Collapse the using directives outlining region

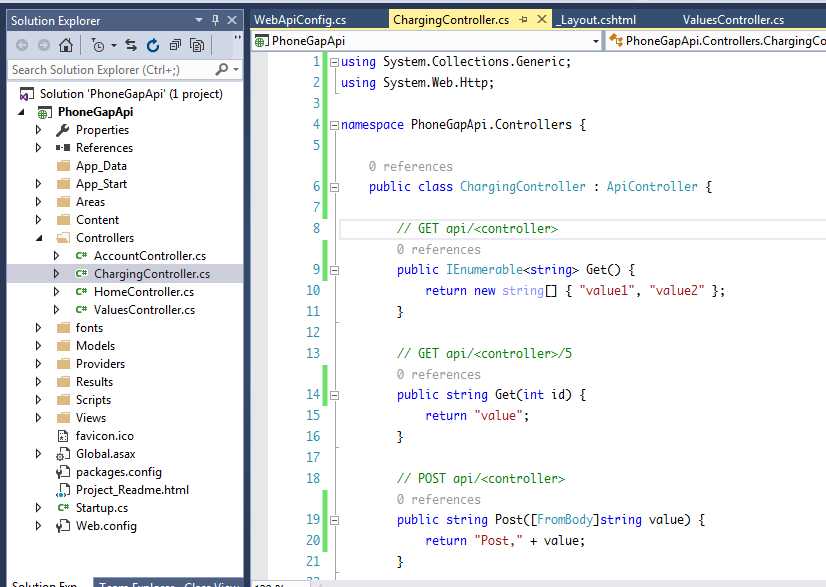tap(334, 62)
